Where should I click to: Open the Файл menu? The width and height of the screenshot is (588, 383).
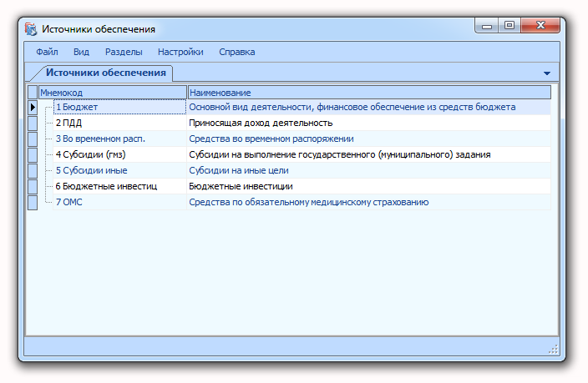[x=47, y=52]
